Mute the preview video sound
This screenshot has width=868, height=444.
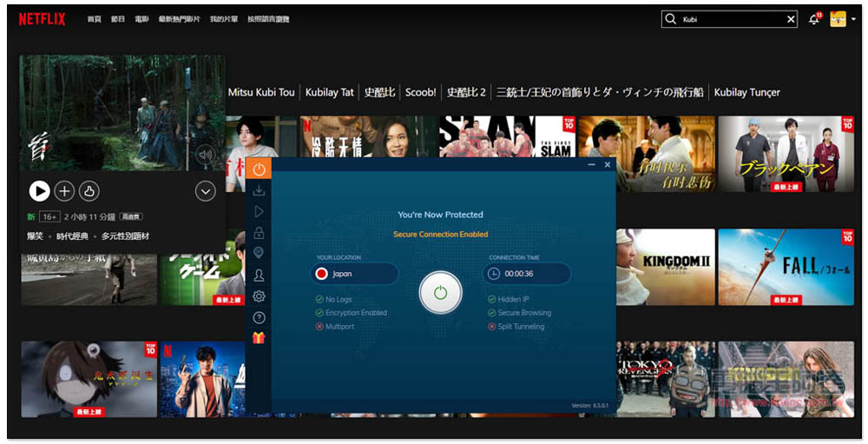[x=205, y=156]
